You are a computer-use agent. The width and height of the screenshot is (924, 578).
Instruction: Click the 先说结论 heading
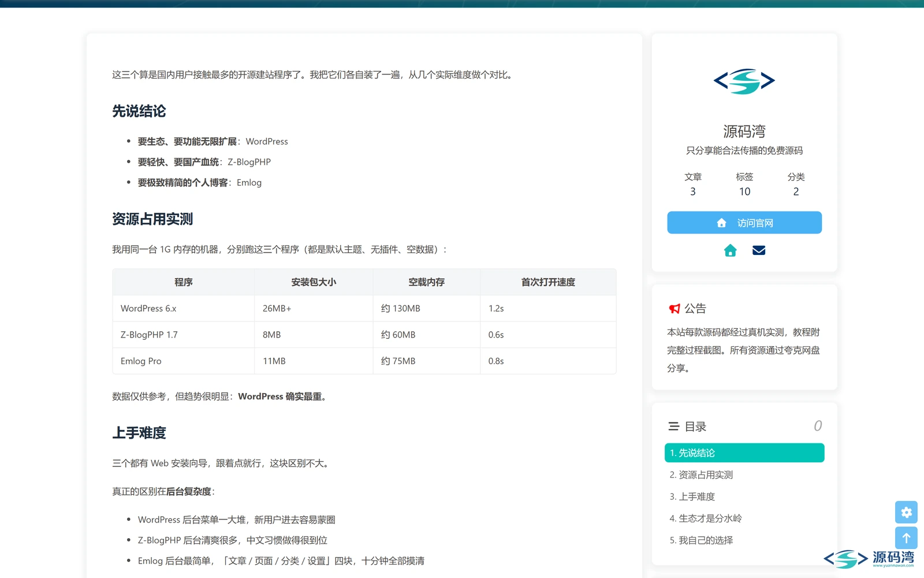tap(139, 111)
